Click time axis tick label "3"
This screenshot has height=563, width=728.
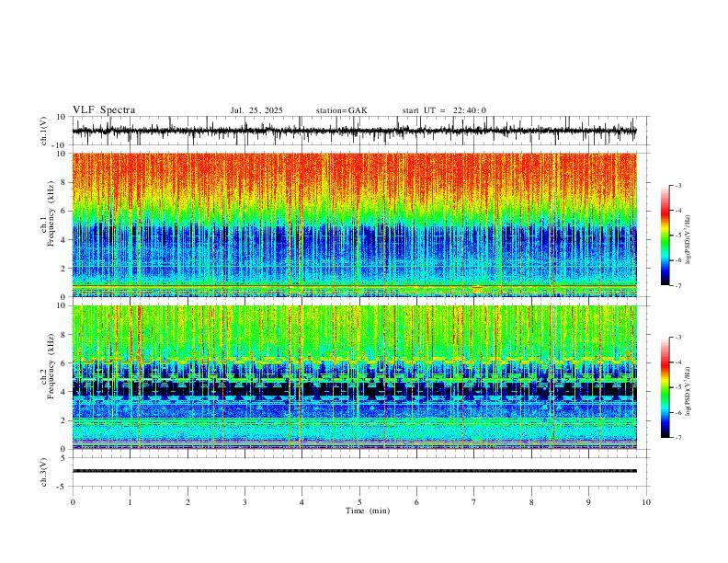click(x=245, y=502)
